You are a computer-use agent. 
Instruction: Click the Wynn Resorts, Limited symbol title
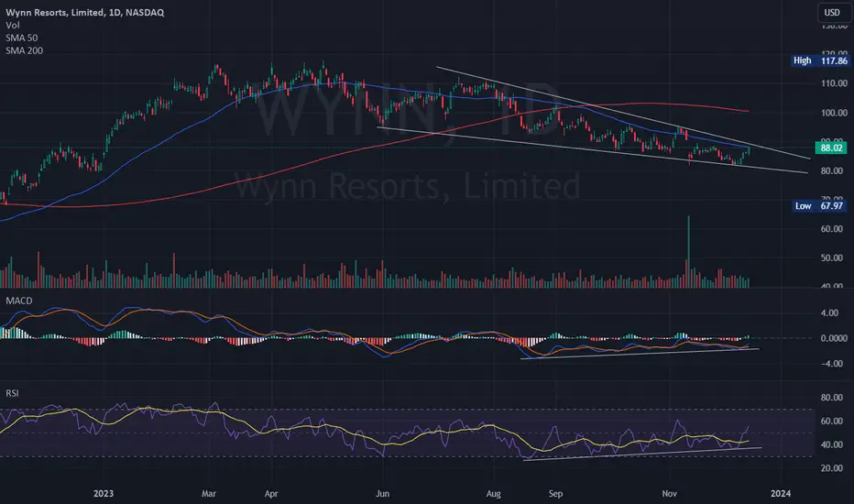click(x=85, y=12)
